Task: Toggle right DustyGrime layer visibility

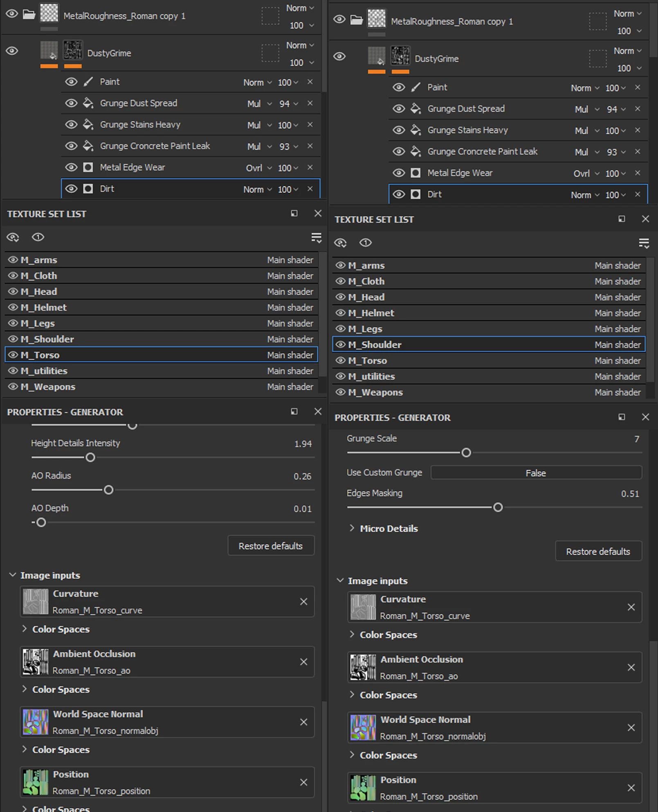Action: click(x=339, y=56)
